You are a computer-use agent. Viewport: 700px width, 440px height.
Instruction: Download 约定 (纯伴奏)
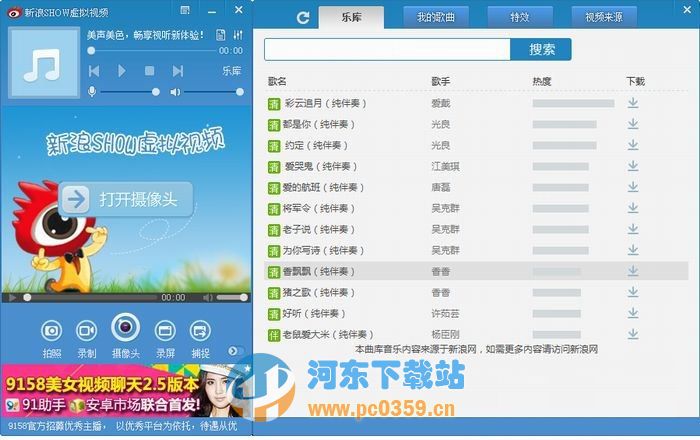click(633, 145)
